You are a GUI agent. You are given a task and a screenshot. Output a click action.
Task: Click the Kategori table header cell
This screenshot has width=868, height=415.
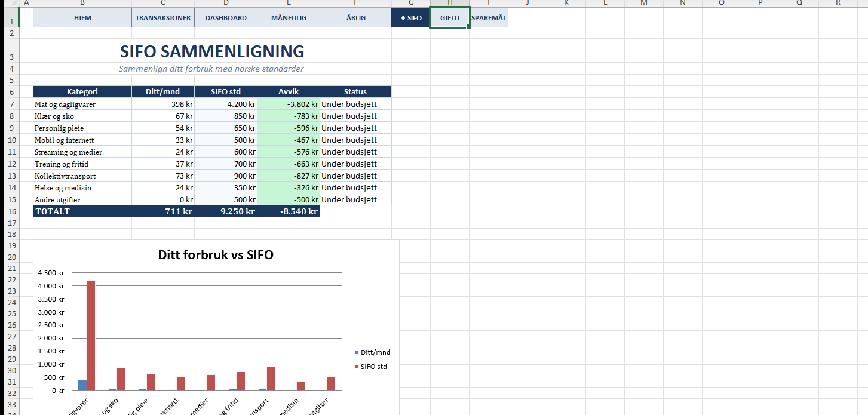pos(82,92)
